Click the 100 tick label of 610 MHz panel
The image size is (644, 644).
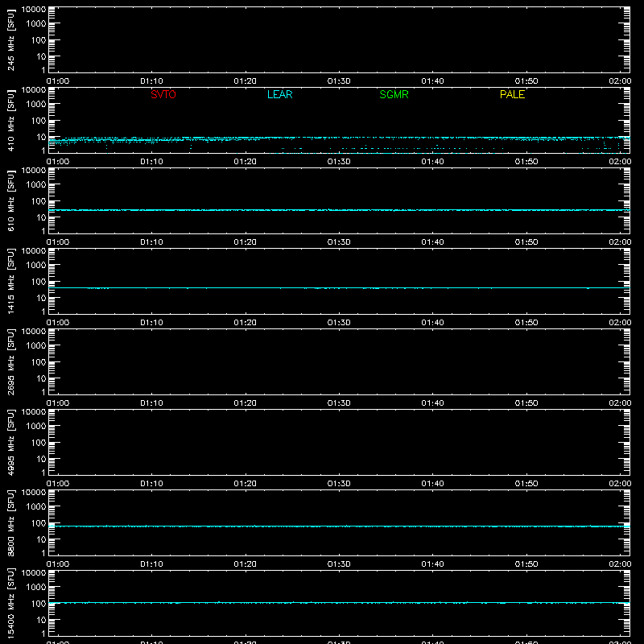(x=39, y=201)
